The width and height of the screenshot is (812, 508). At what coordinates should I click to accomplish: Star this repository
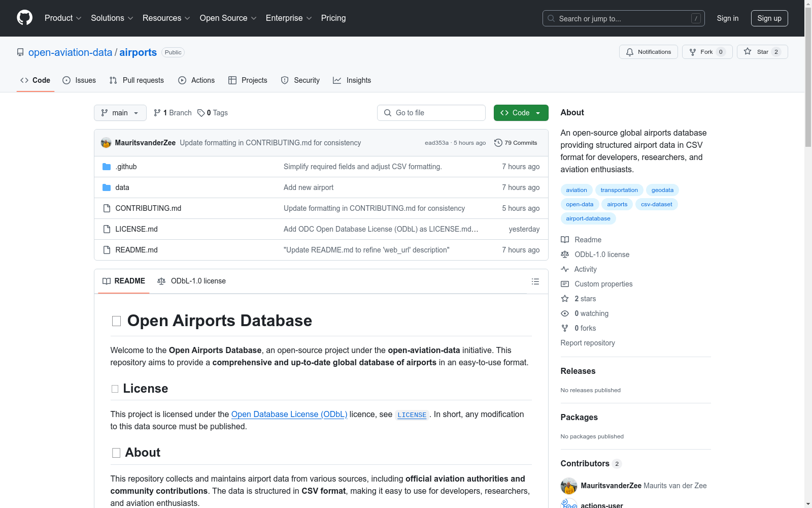[x=762, y=52]
